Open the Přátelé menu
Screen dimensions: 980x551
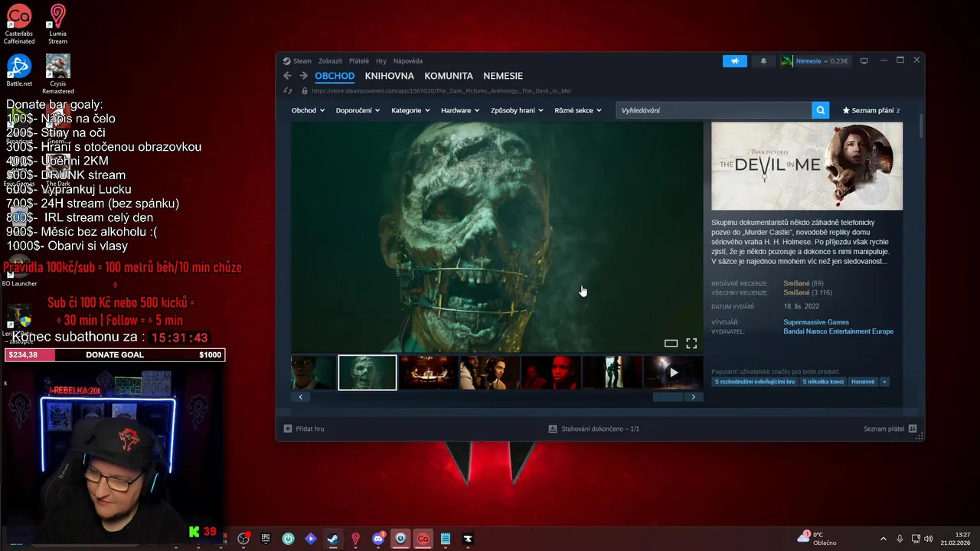358,61
